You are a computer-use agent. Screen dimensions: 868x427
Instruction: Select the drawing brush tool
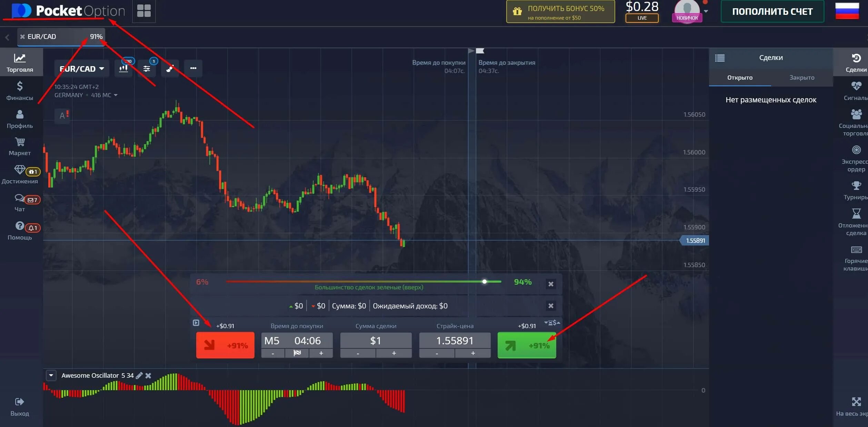170,68
